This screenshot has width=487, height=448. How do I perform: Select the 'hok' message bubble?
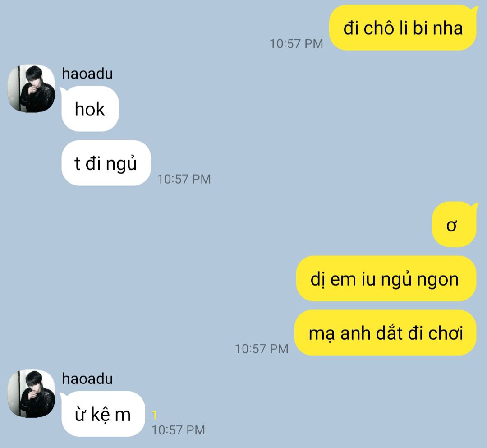pos(90,109)
